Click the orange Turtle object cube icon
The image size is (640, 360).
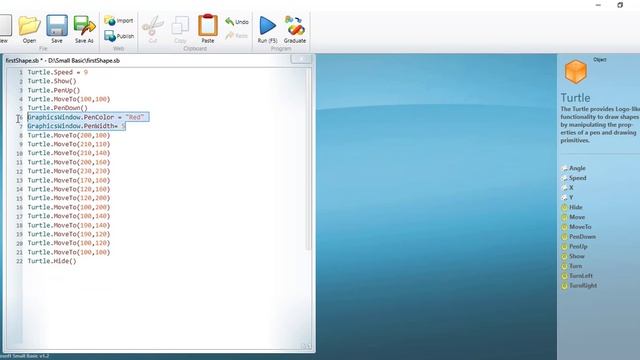[x=576, y=72]
